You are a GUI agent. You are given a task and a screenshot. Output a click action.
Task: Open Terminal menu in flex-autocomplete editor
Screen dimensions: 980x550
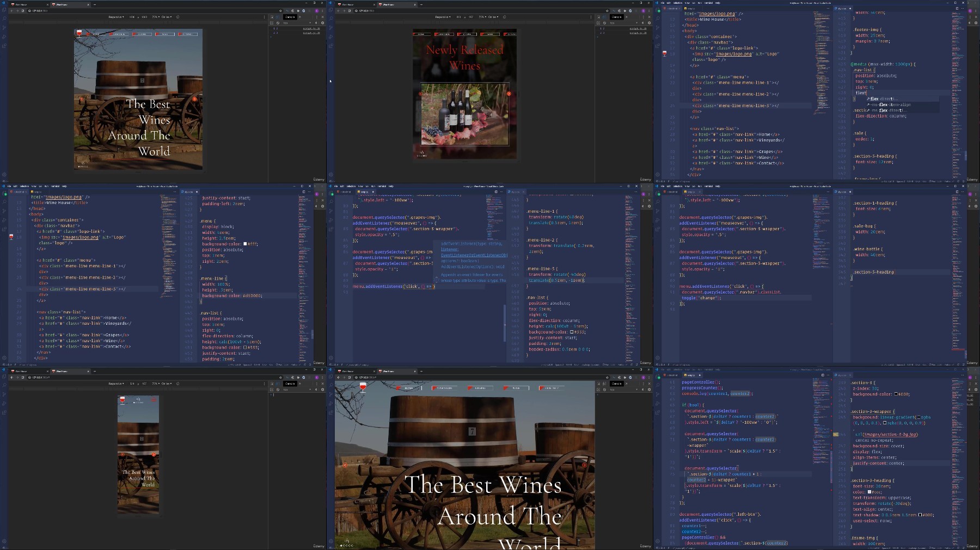click(x=708, y=3)
